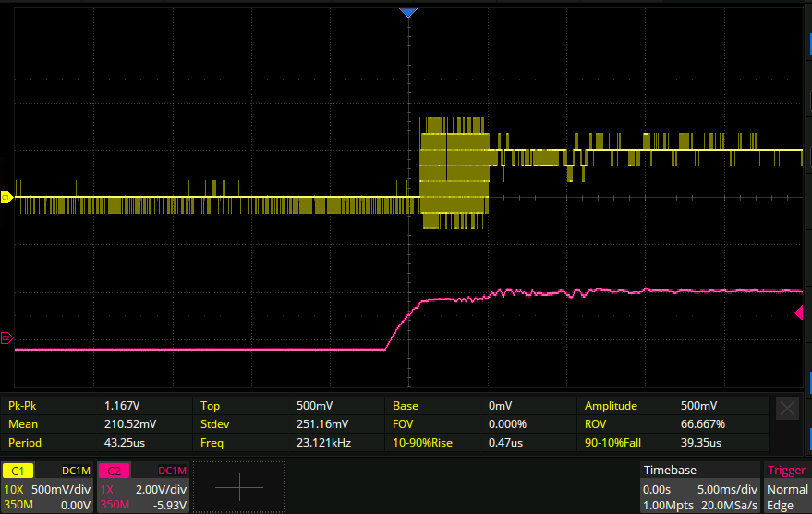Toggle the yellow C1 channel label
Screen dimensions: 812x514
point(18,471)
